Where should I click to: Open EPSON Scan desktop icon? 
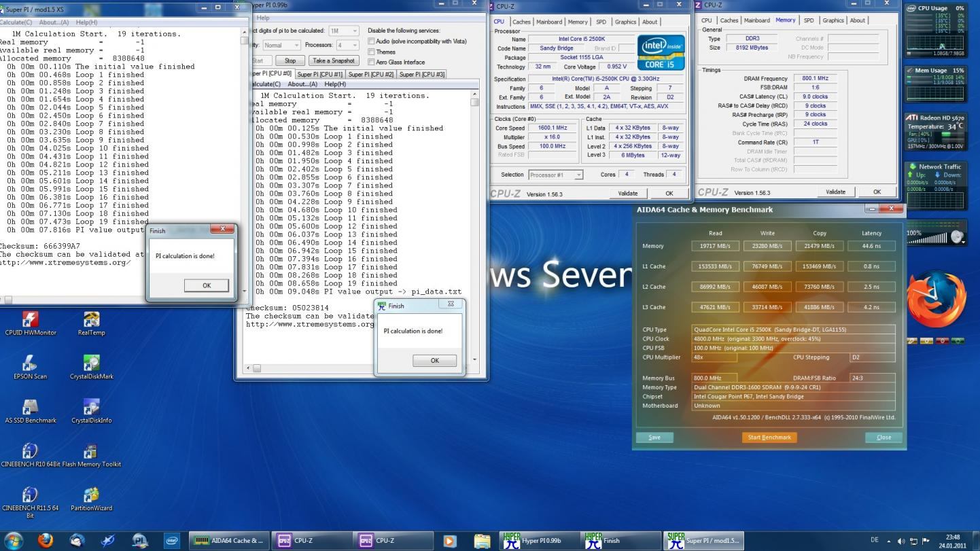(31, 367)
